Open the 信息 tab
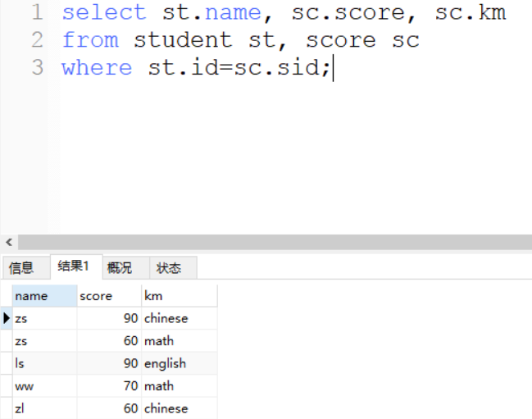This screenshot has width=532, height=419. pos(25,268)
